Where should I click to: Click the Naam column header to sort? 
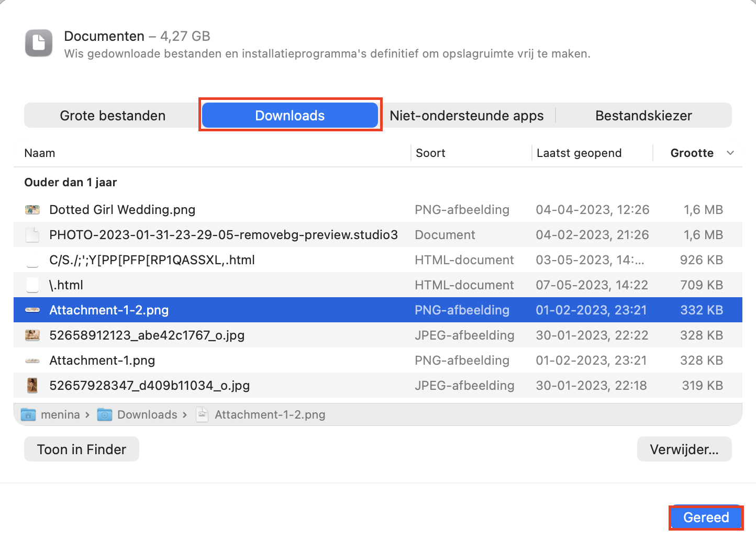tap(40, 153)
